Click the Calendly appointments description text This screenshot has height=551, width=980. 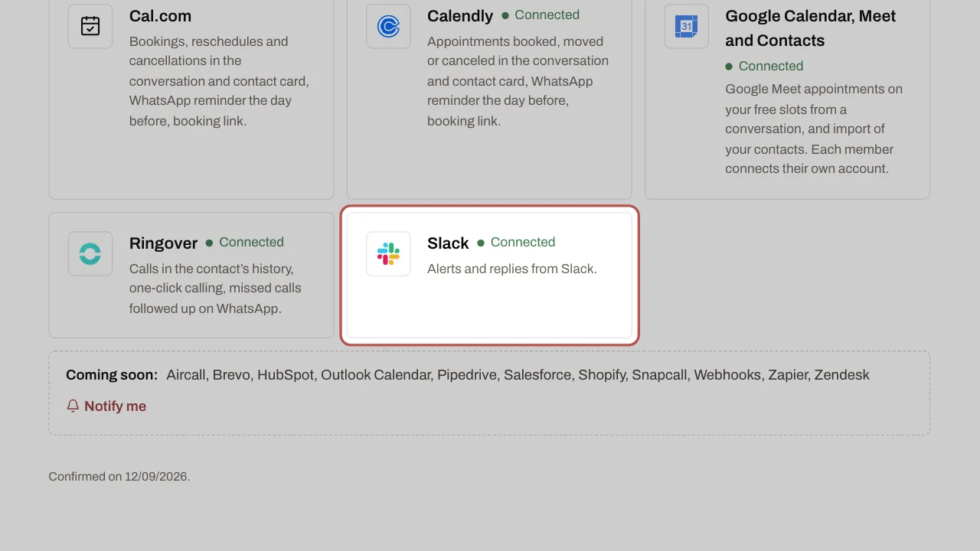point(518,81)
